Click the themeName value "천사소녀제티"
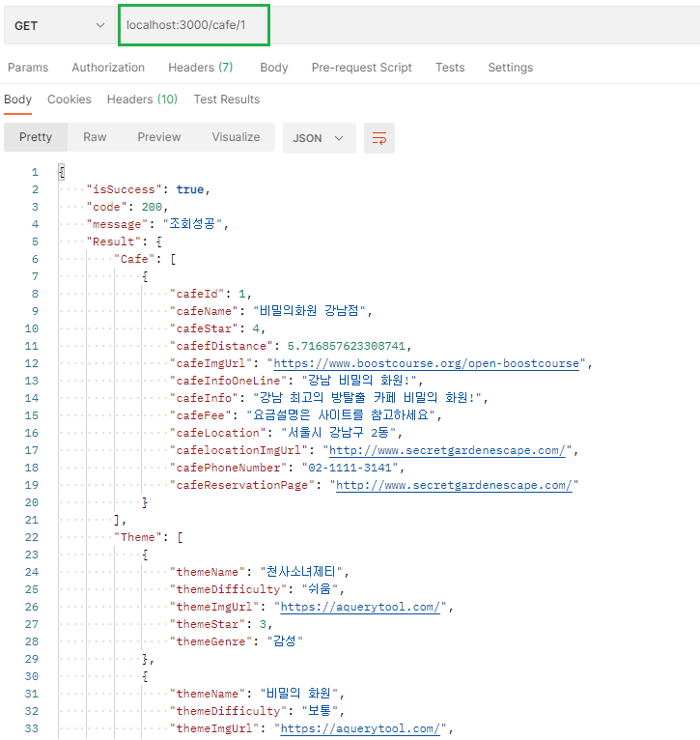Image resolution: width=700 pixels, height=740 pixels. [301, 572]
